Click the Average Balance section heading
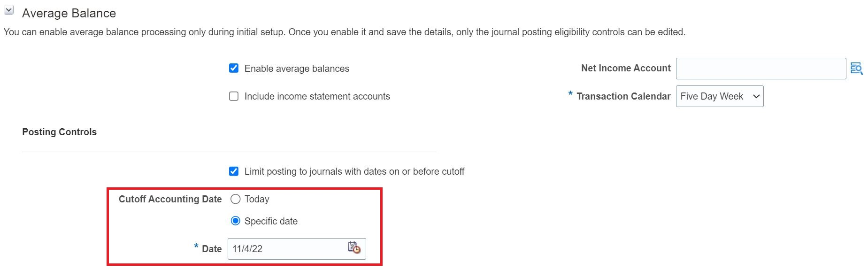The height and width of the screenshot is (270, 868). (x=69, y=13)
